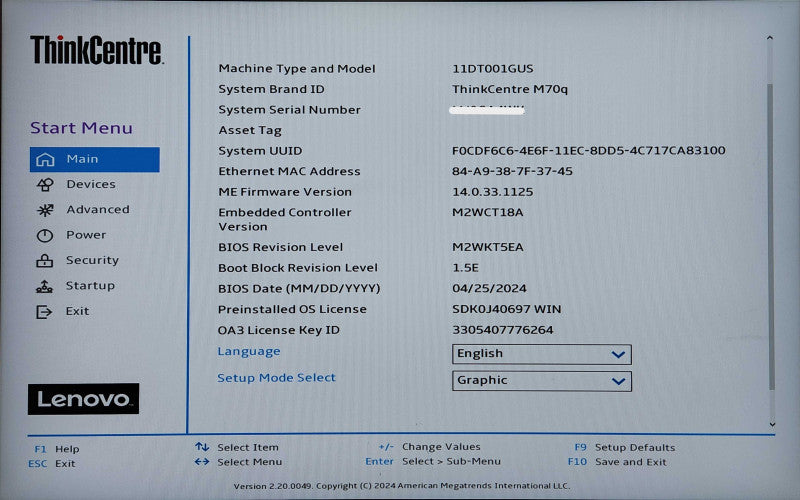Click the +/- Change Values hint
Viewport: 800px width, 500px height.
tap(430, 446)
